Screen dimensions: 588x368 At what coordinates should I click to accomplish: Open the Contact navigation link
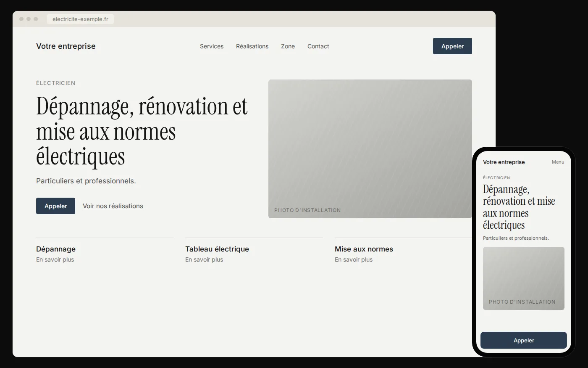pos(318,46)
